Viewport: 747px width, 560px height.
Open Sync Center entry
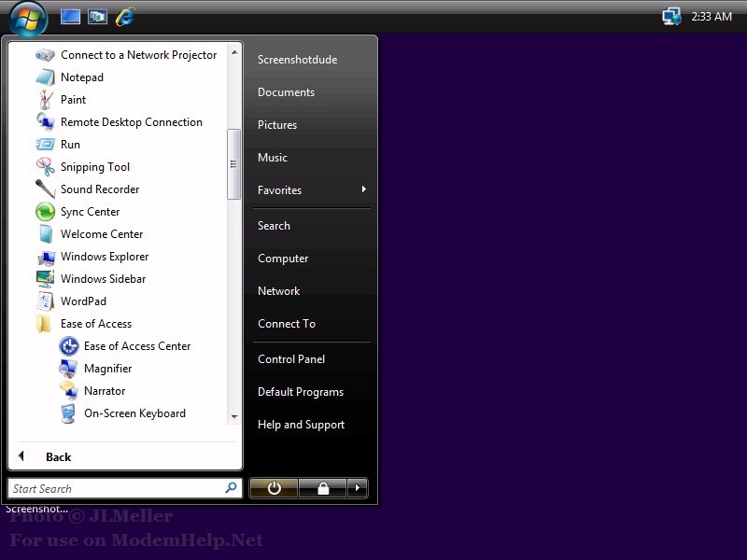click(90, 212)
